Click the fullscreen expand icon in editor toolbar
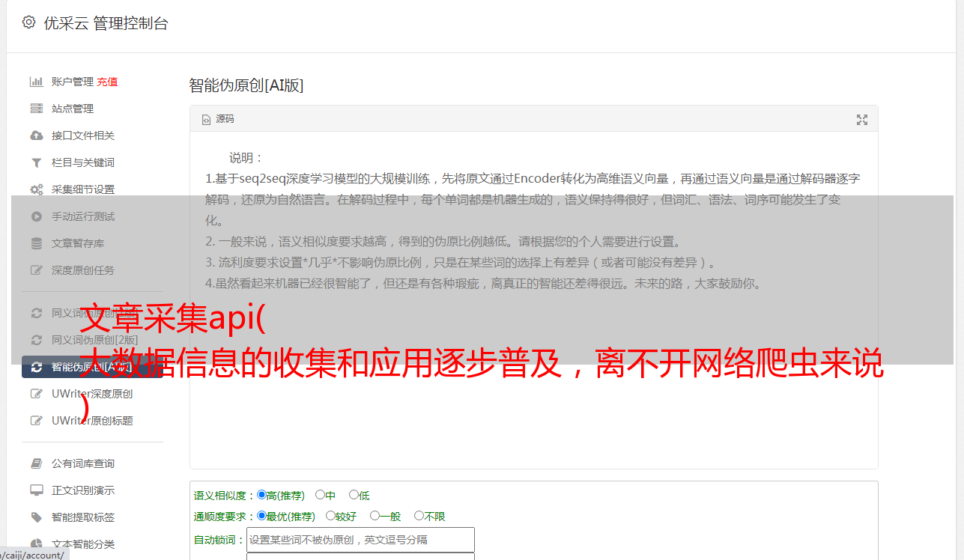The width and height of the screenshot is (964, 560). [862, 120]
